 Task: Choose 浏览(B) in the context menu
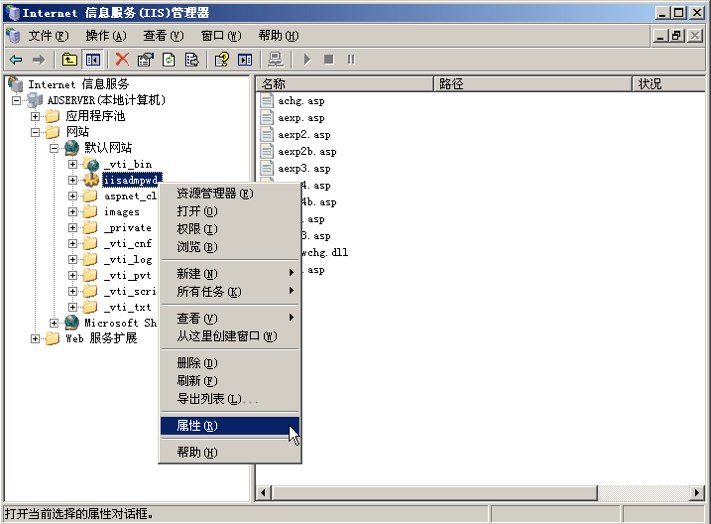[x=230, y=247]
